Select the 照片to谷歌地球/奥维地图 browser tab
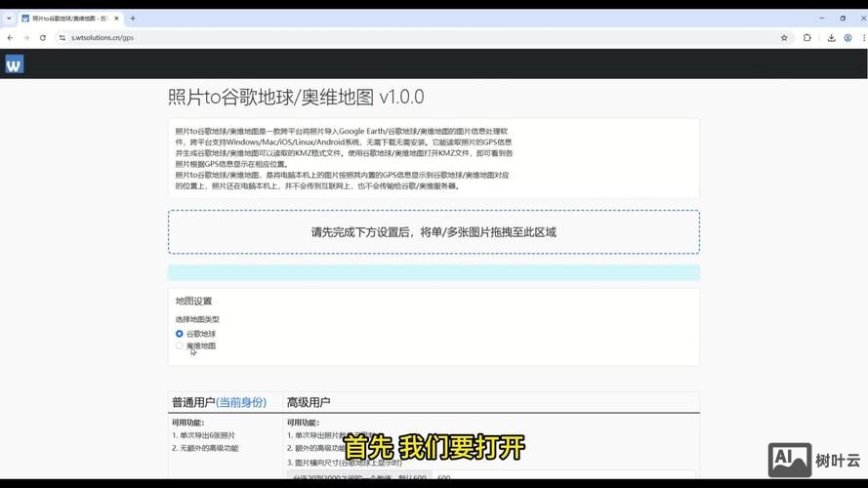The width and height of the screenshot is (868, 488). 69,19
